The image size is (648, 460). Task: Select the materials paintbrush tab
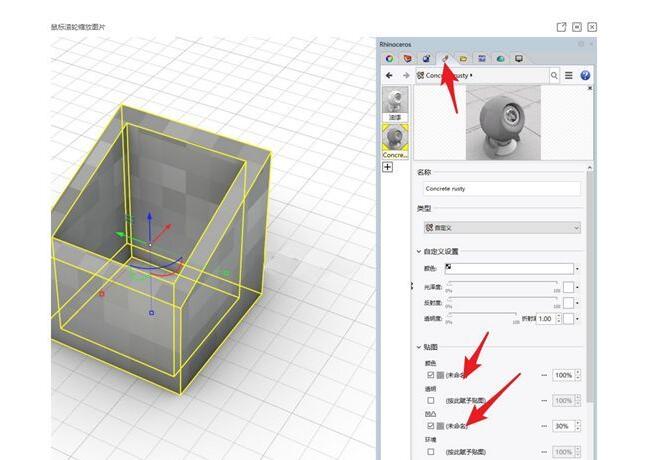(445, 59)
